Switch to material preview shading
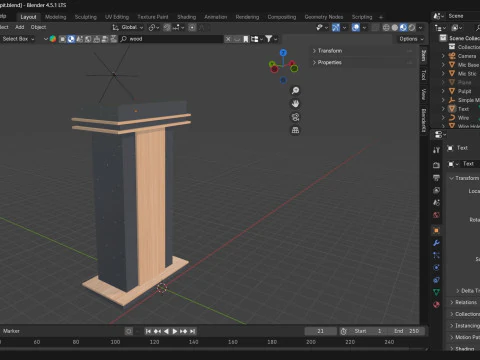480x360 pixels. click(403, 27)
